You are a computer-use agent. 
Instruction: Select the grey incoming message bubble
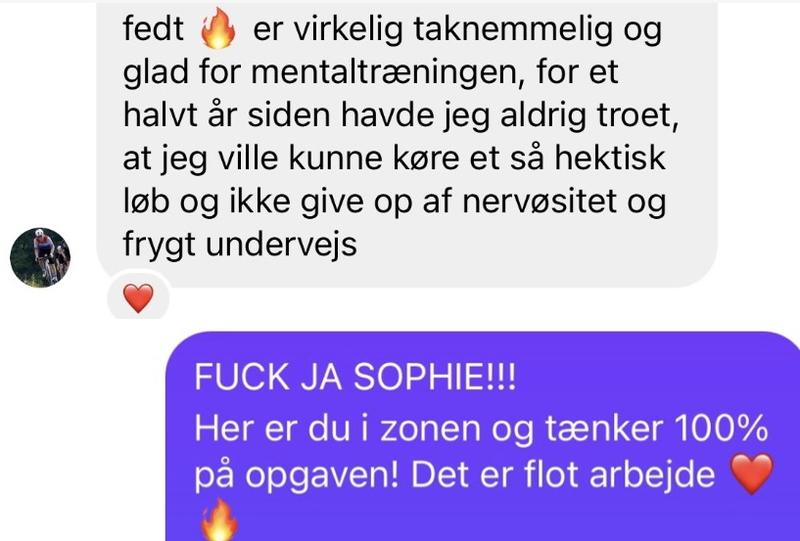407,144
